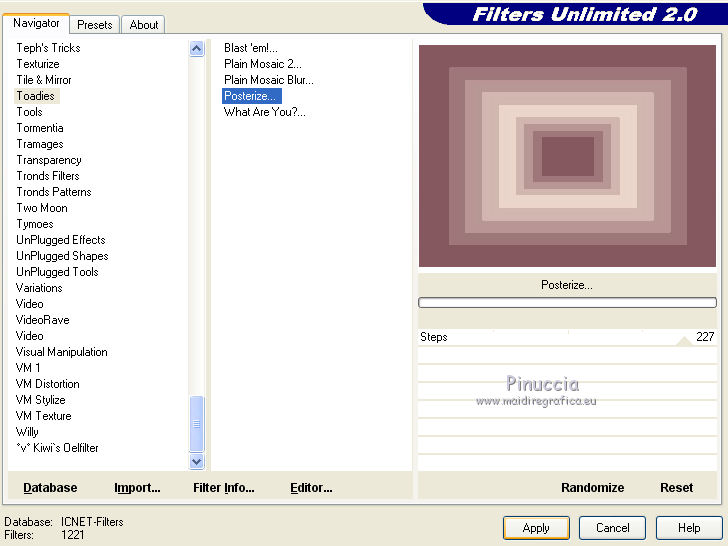Open the Help button
Viewport: 728px width, 546px height.
[689, 528]
